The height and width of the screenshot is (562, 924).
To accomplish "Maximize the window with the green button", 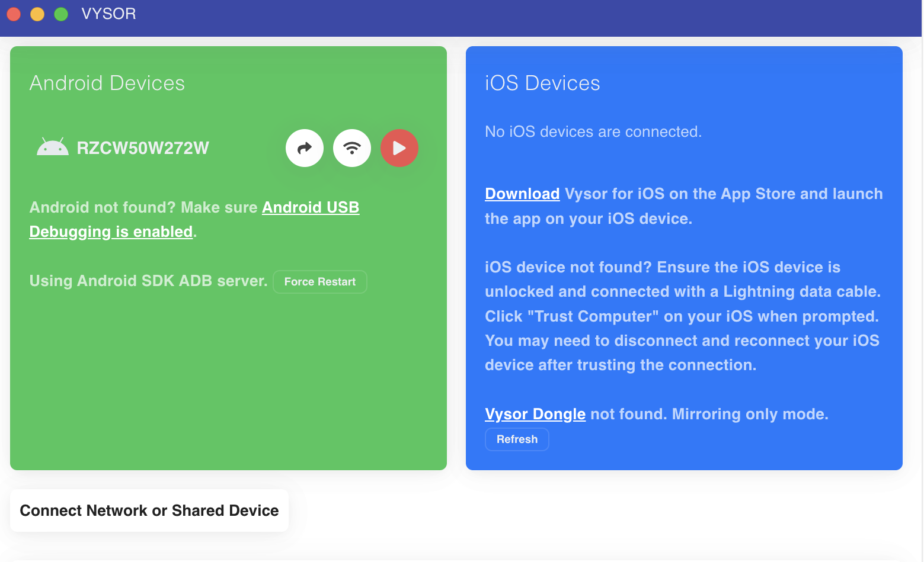I will [x=61, y=14].
